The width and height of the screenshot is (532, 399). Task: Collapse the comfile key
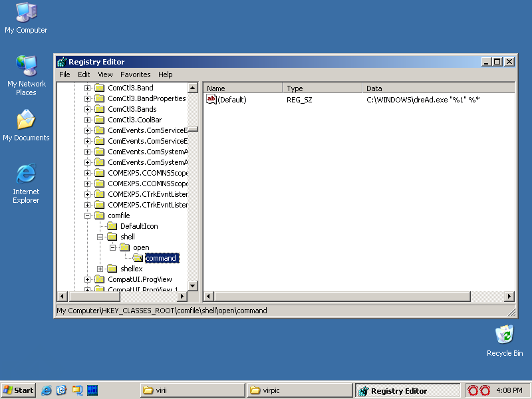[87, 215]
